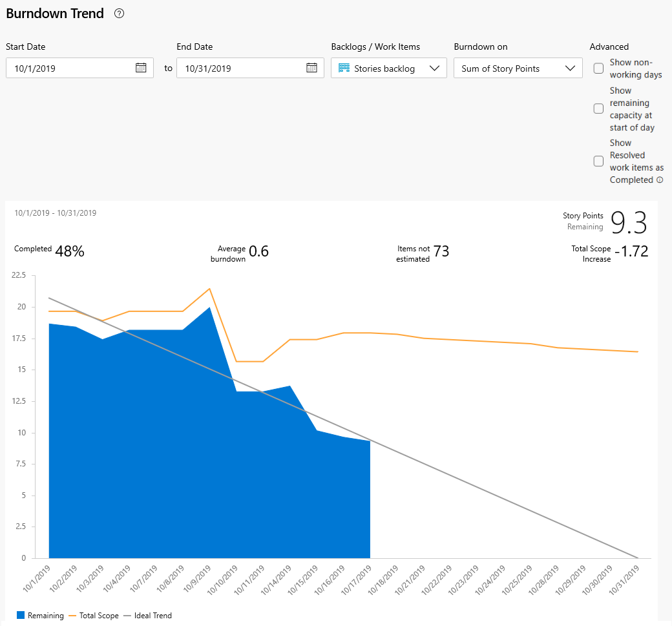The height and width of the screenshot is (626, 672).
Task: Click the info icon beside Completed option
Action: pos(660,180)
